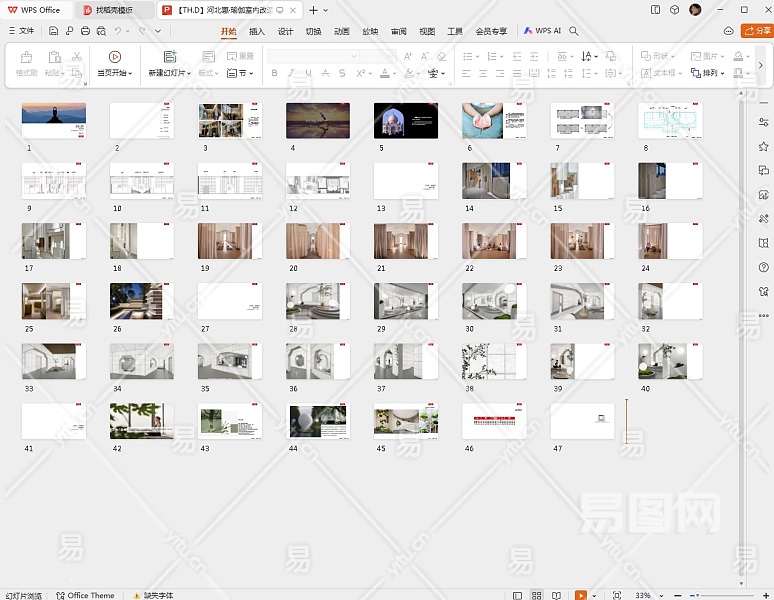The image size is (774, 600).
Task: Click the new slide icon
Action: (169, 57)
